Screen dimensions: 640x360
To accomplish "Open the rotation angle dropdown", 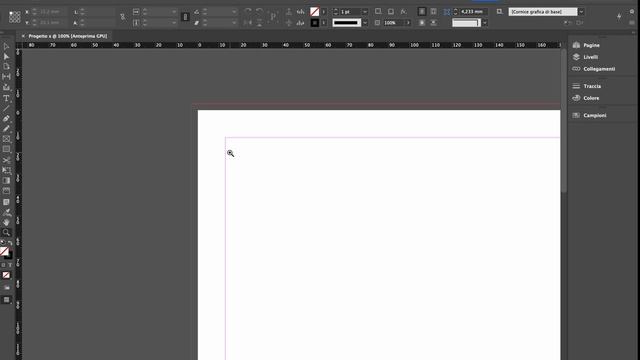I will point(234,12).
